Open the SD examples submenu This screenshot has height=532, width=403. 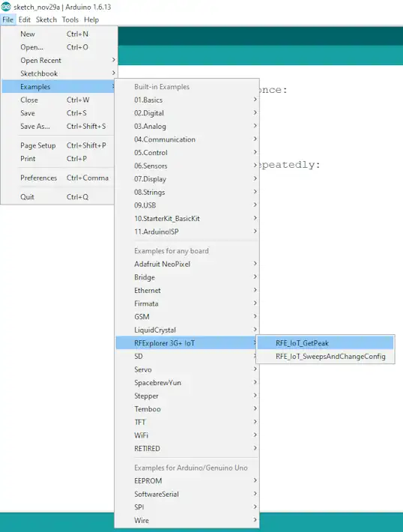tap(187, 356)
